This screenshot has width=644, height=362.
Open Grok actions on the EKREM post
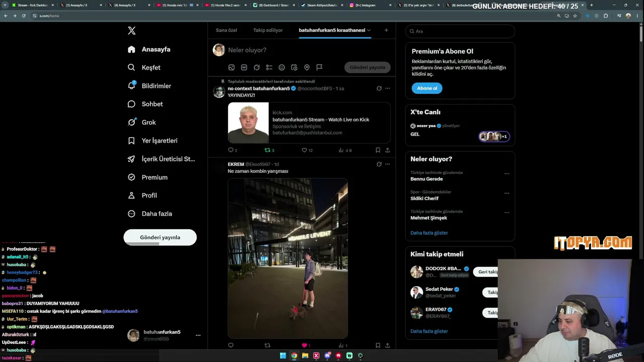click(x=379, y=164)
